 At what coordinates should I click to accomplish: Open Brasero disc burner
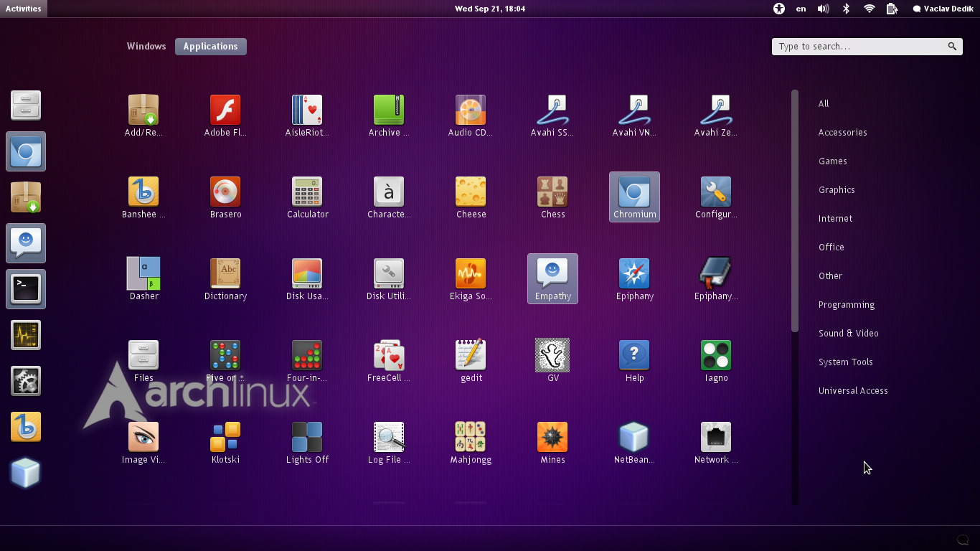(225, 197)
